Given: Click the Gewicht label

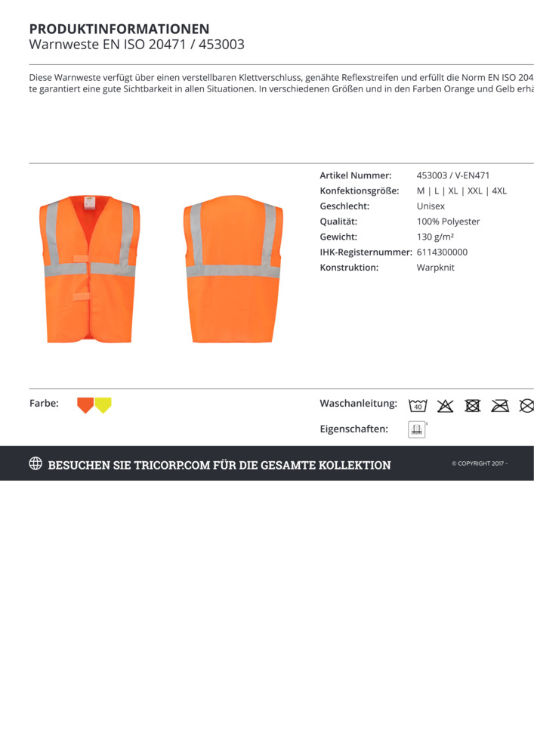Looking at the screenshot, I should point(339,237).
